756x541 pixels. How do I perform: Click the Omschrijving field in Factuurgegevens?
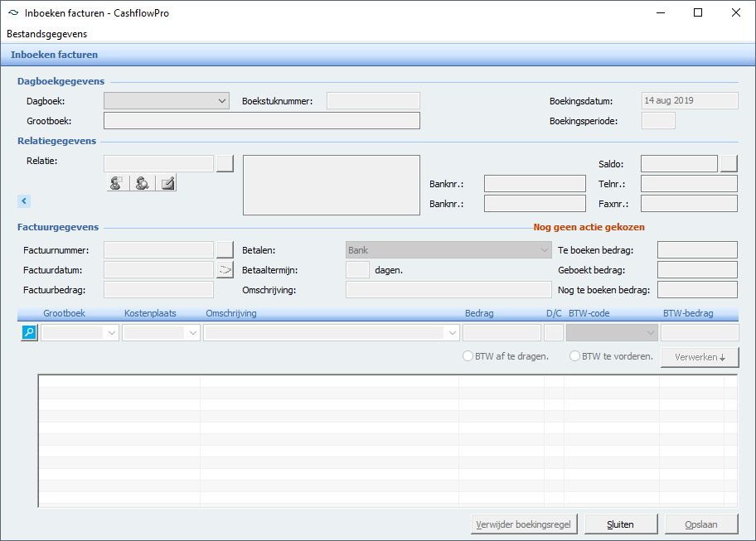448,289
